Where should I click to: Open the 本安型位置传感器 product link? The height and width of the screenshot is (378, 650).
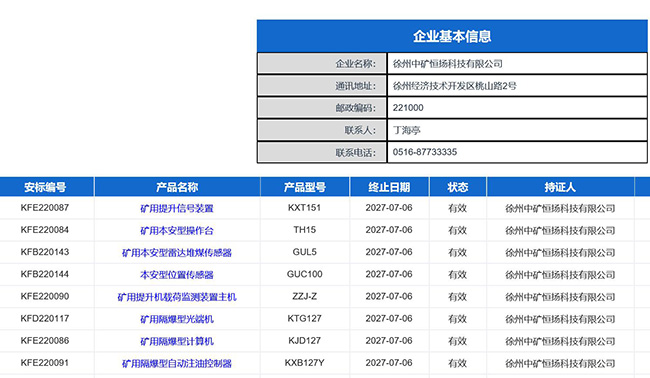[x=177, y=274]
